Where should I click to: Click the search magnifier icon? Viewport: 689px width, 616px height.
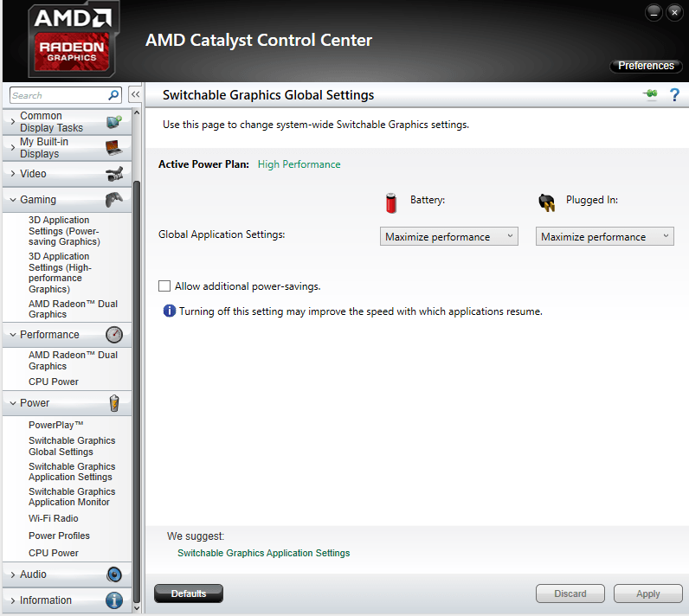(113, 95)
